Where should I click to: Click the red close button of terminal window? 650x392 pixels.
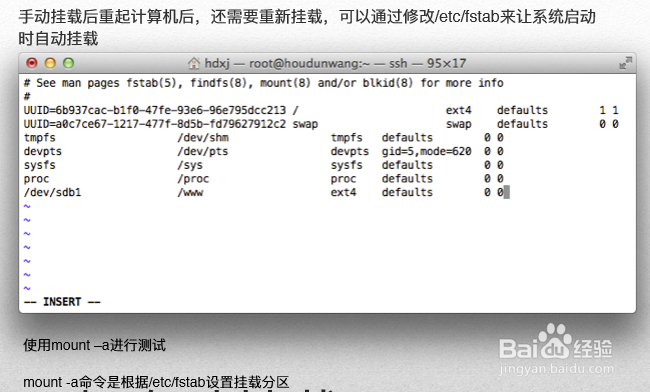(32, 63)
